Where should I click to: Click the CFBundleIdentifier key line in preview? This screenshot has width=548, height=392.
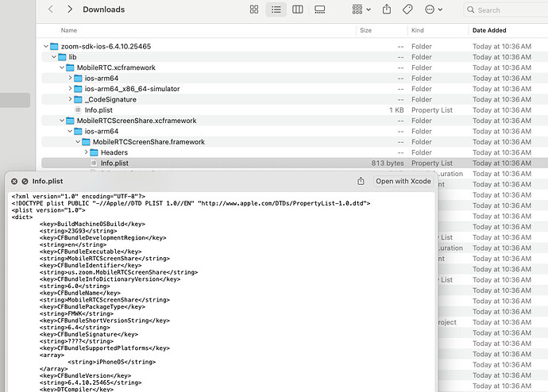[91, 265]
